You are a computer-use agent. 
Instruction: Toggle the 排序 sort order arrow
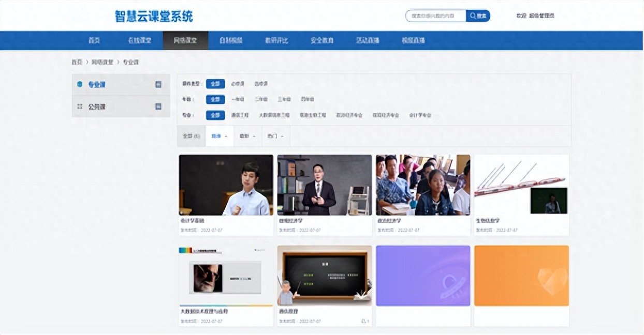point(226,136)
